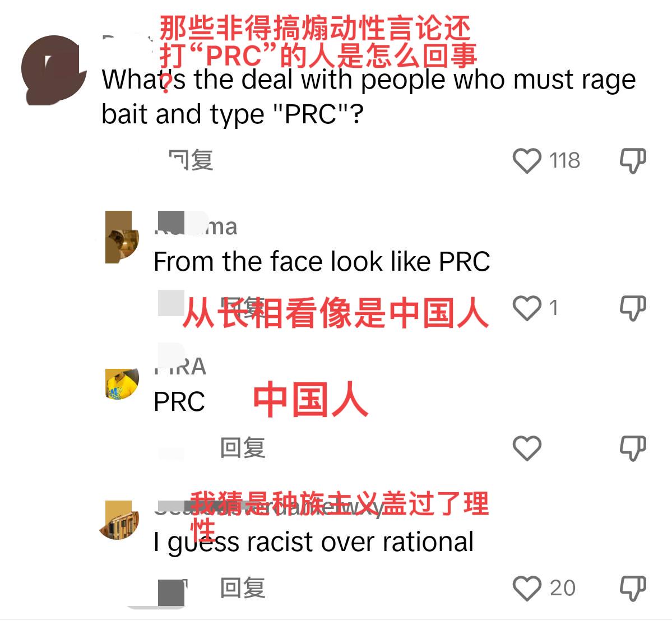Open the top commenter's brown avatar
The height and width of the screenshot is (625, 672).
54,70
